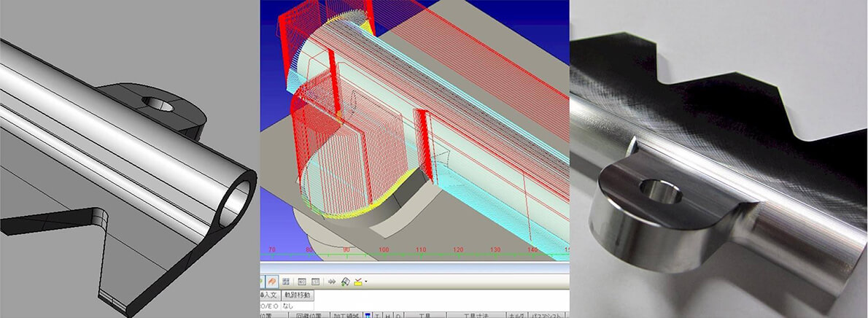Click the gray CAD model image
This screenshot has height=318, width=868.
[x=130, y=159]
